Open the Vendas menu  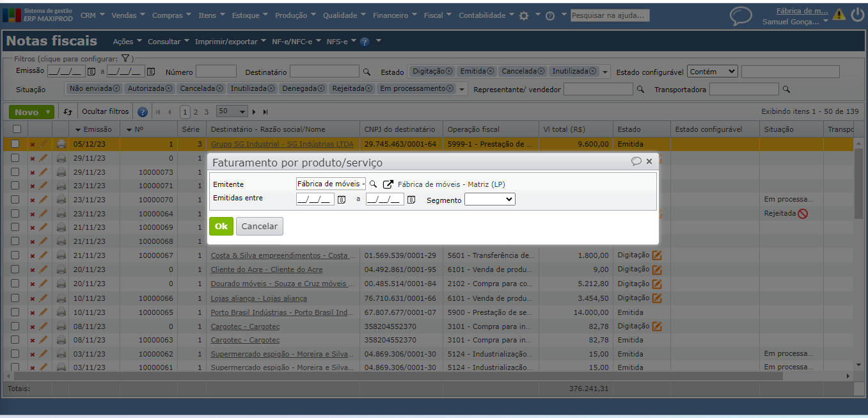[x=128, y=15]
